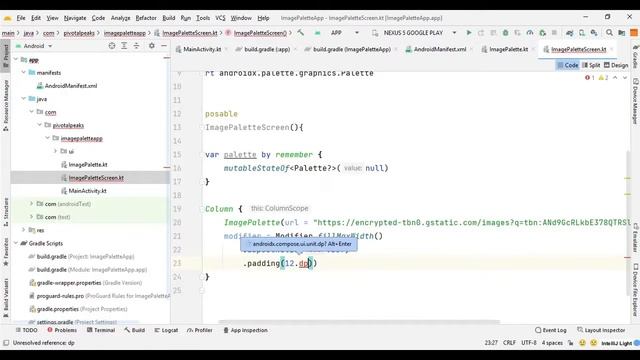Screen dimensions: 640x360
Task: Open the Refactor menu
Action: (x=146, y=18)
